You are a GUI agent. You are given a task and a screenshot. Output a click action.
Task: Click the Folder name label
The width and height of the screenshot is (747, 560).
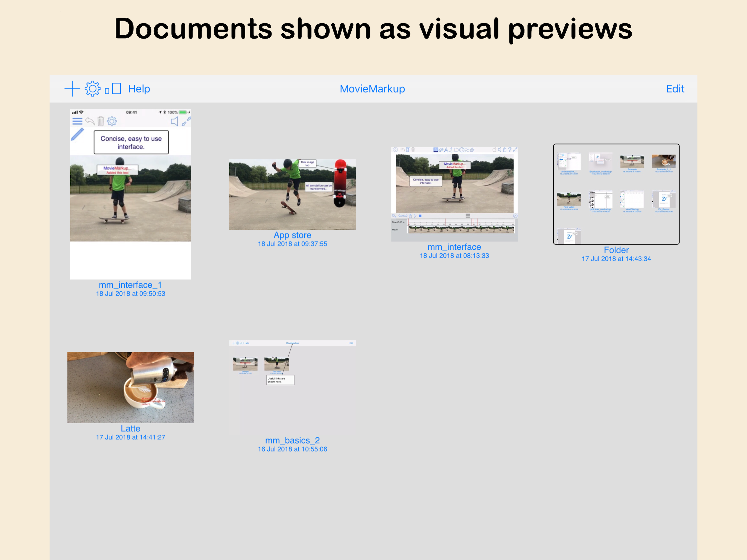coord(616,250)
